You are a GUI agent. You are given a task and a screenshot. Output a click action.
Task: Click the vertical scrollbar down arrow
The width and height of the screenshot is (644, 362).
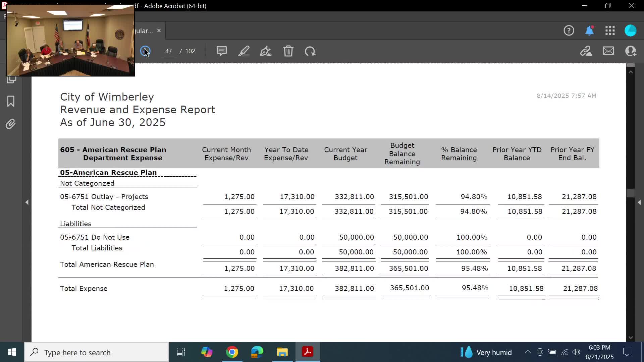631,338
